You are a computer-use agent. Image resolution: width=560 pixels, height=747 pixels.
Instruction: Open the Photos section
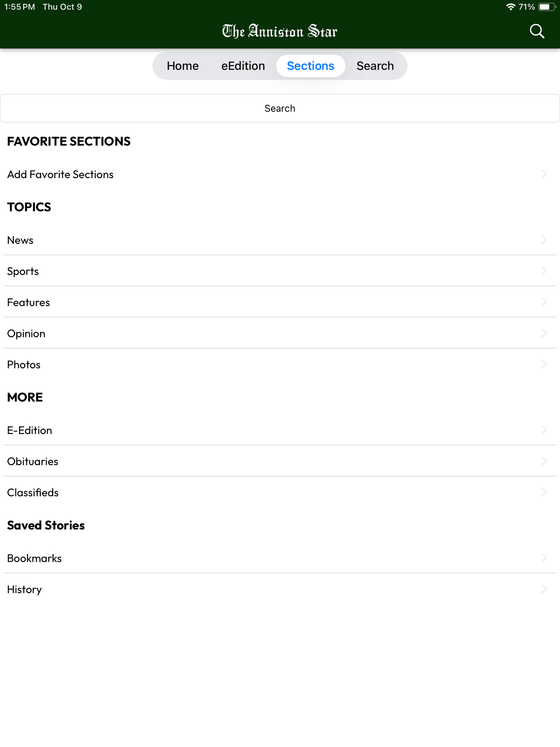tap(280, 364)
